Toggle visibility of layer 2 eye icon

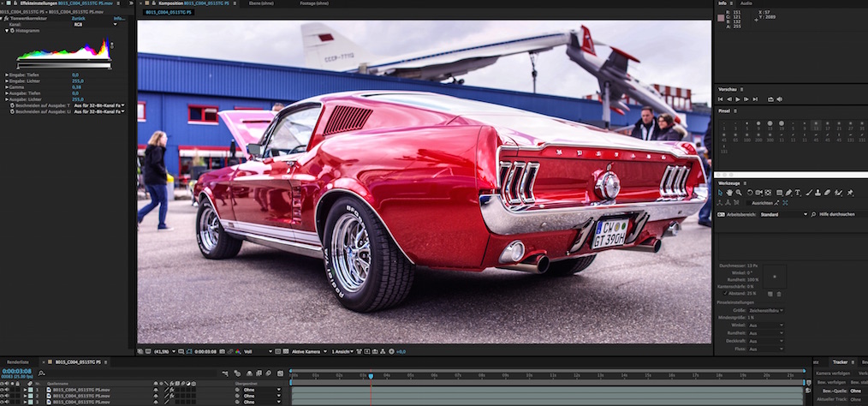pos(3,396)
